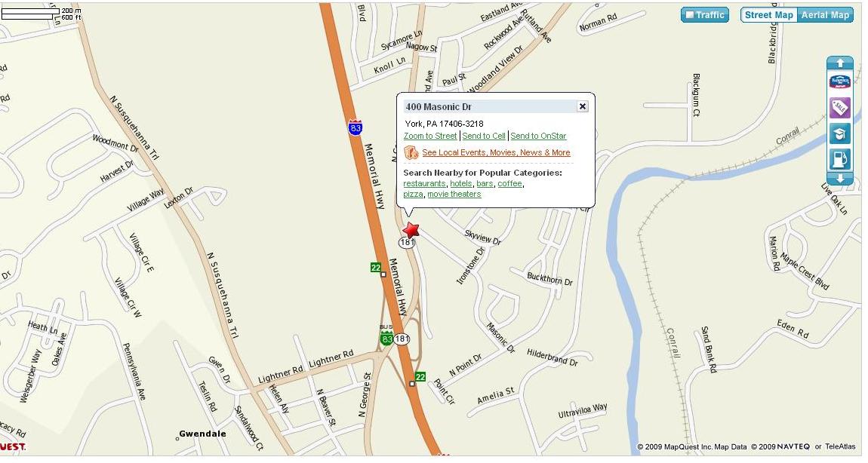Search nearby hotels link

[461, 184]
